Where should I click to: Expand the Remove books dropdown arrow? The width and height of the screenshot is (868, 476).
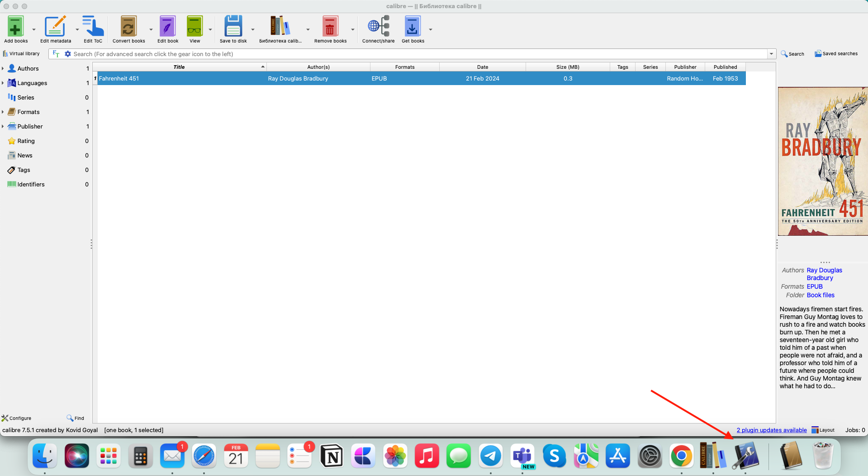point(353,30)
